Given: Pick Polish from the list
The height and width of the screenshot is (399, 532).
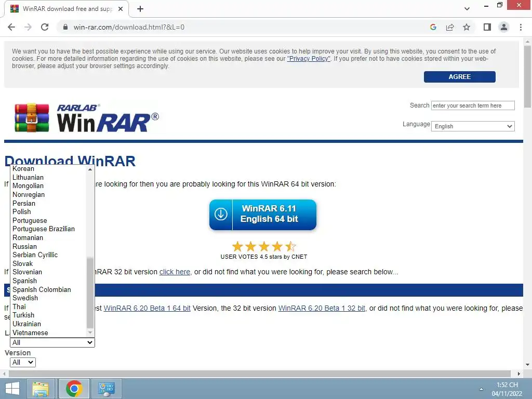Looking at the screenshot, I should pos(49,212).
